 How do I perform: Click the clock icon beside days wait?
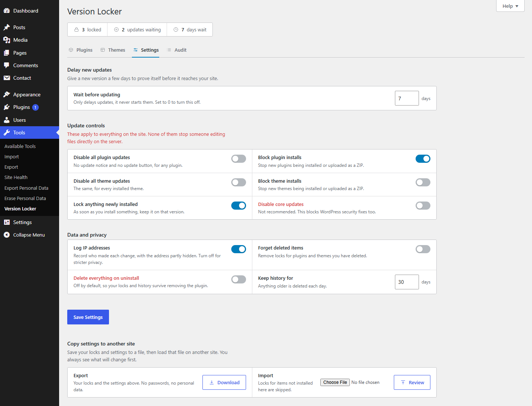(x=176, y=30)
